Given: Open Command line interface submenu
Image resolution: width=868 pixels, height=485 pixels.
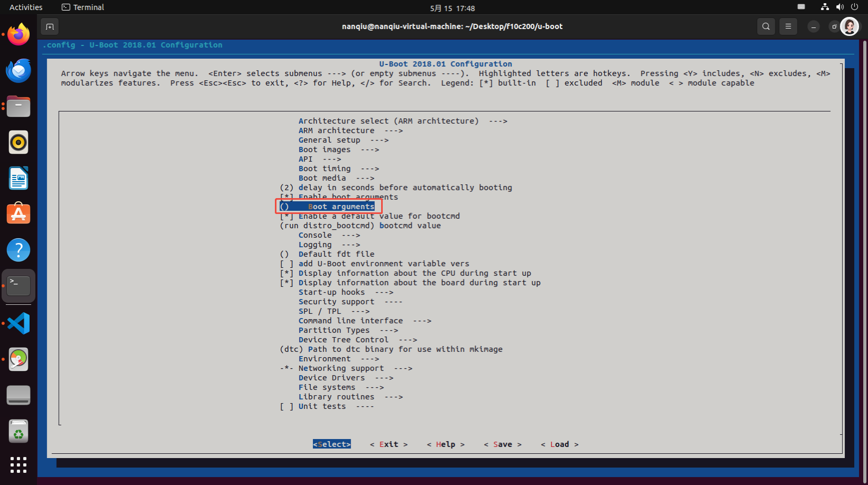Looking at the screenshot, I should coord(365,321).
